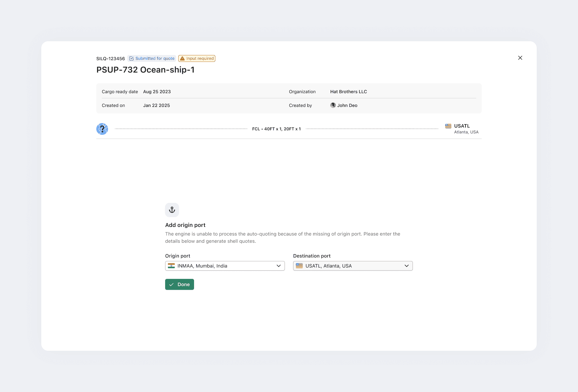578x392 pixels.
Task: Click the unknown origin question-mark globe icon
Action: 102,129
